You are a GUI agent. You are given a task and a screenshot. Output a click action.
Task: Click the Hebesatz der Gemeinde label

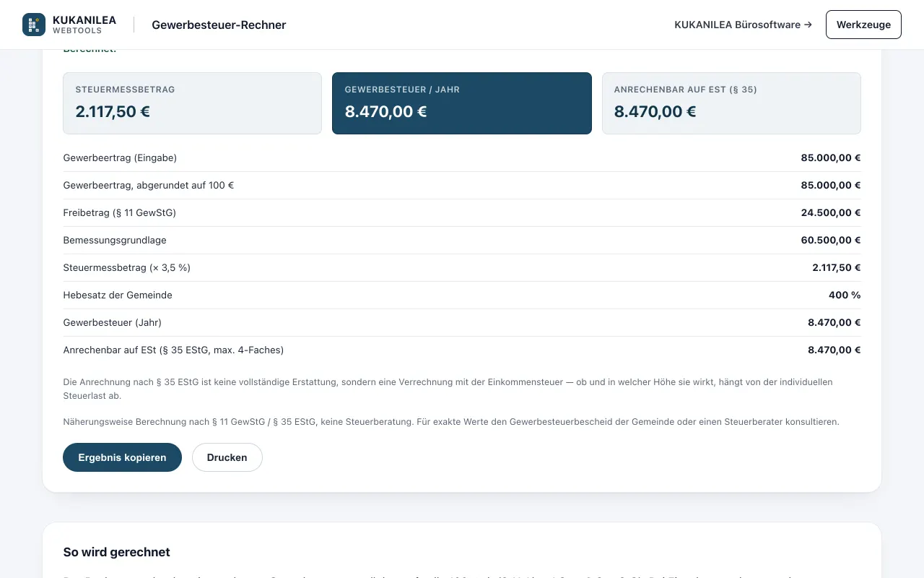click(x=118, y=295)
